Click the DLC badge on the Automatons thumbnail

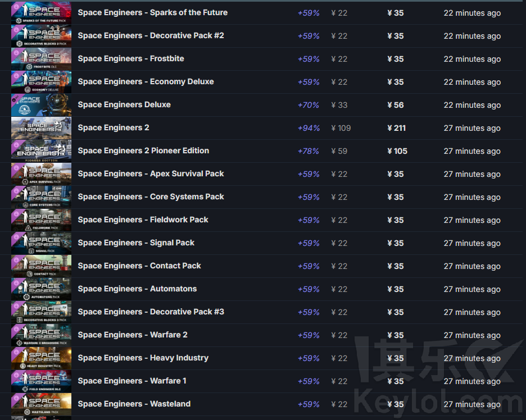point(16,282)
